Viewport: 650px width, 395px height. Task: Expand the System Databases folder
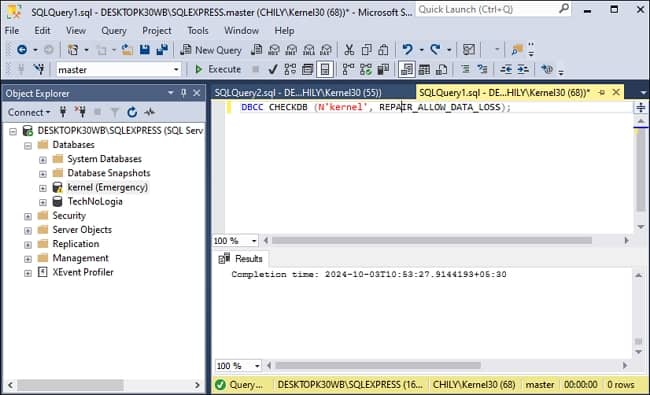tap(43, 160)
